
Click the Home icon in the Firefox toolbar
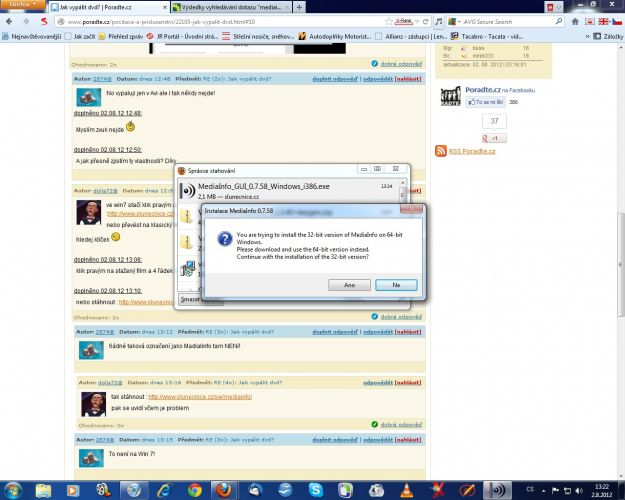(575, 22)
